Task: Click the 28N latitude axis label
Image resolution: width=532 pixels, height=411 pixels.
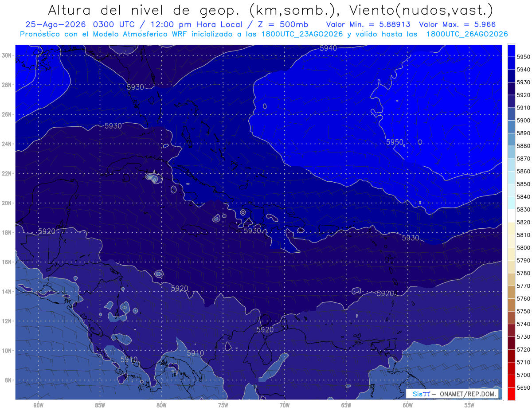Action: tap(8, 85)
